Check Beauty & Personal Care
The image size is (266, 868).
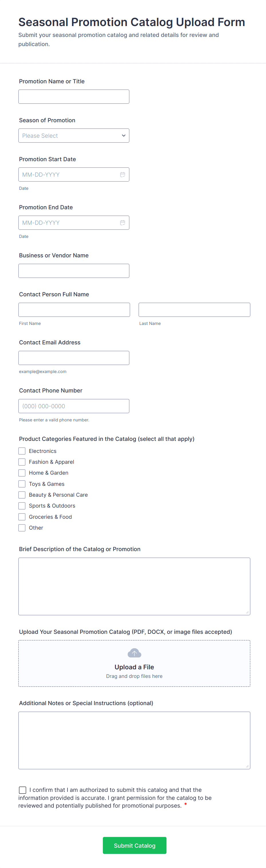[x=22, y=495]
